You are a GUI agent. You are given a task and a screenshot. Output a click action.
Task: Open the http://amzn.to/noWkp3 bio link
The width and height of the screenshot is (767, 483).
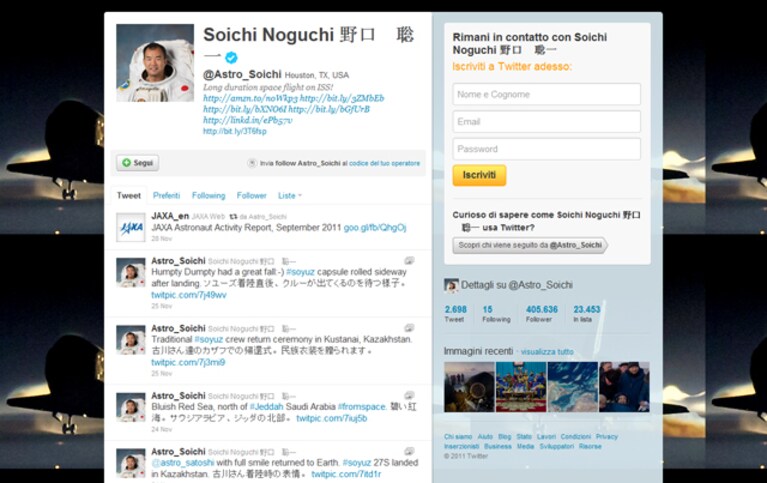point(250,98)
